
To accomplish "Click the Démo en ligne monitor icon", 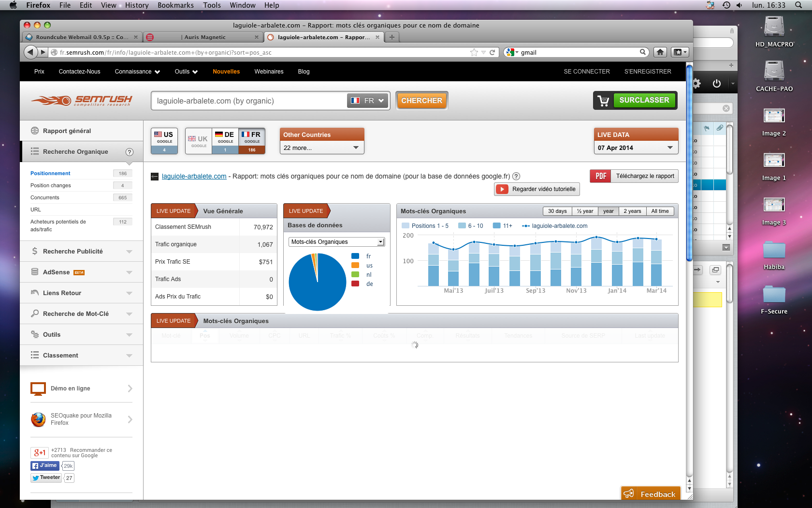I will click(x=38, y=388).
